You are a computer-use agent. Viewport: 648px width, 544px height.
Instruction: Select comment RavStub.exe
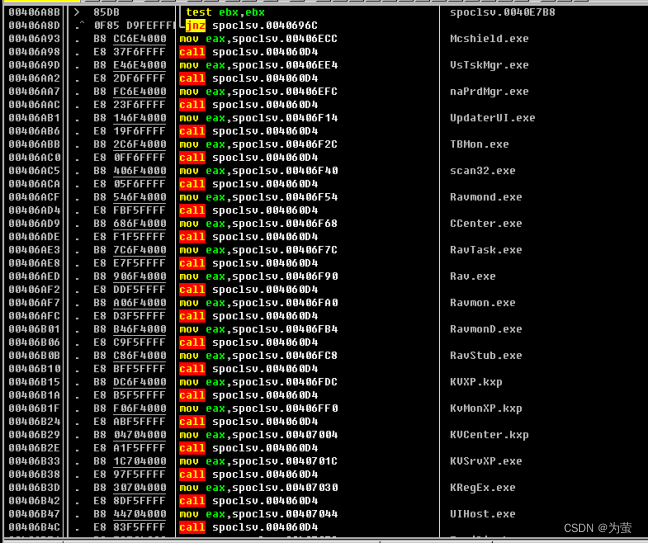tap(486, 356)
